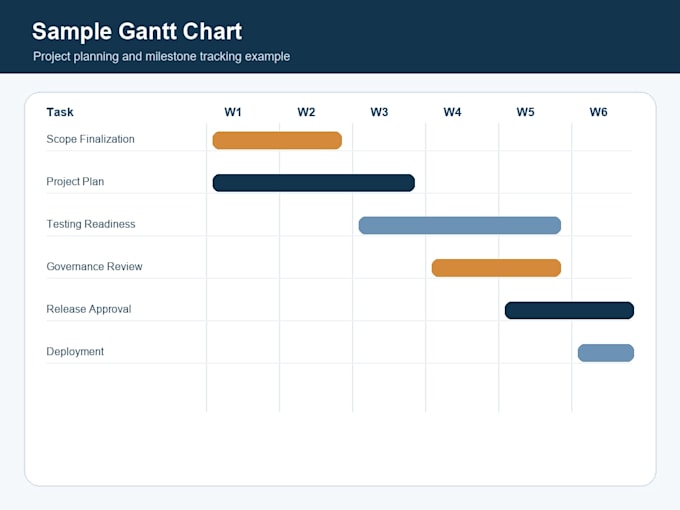Select the small Deployment bar

(606, 353)
